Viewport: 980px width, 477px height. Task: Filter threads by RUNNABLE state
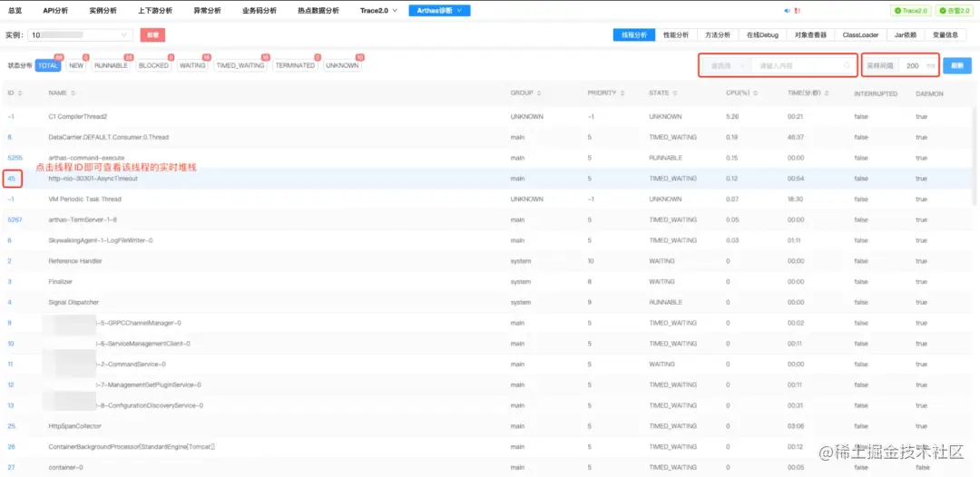(x=112, y=65)
